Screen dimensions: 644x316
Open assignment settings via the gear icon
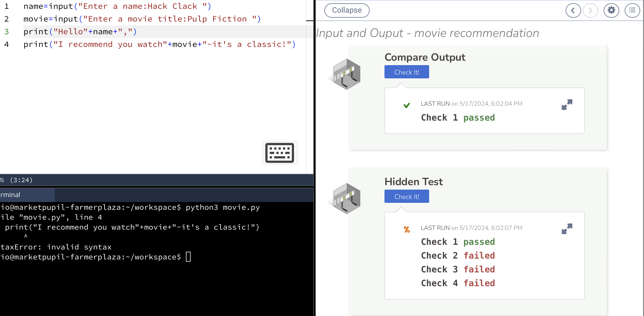pyautogui.click(x=611, y=10)
